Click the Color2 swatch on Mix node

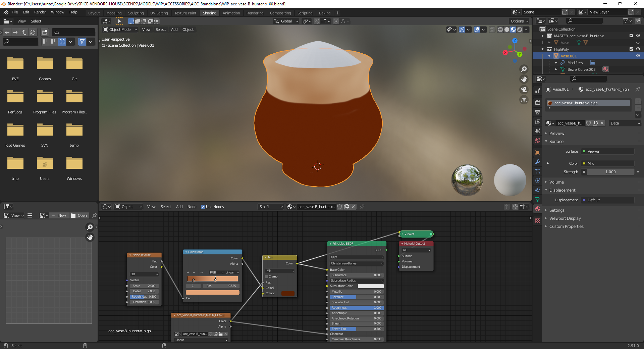[x=288, y=293]
